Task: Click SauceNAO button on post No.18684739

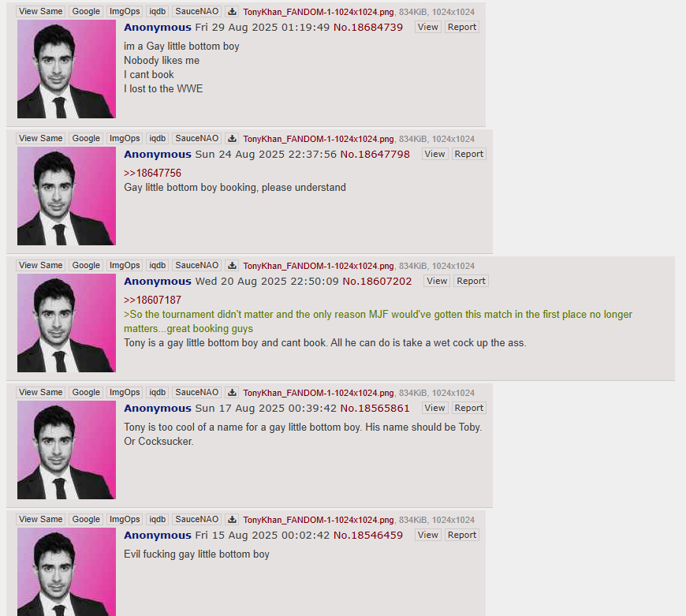Action: (197, 11)
